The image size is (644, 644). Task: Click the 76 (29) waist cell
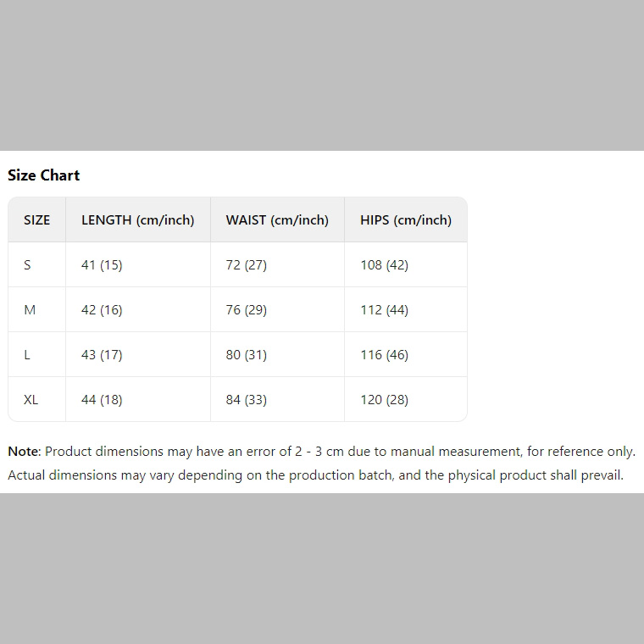pyautogui.click(x=246, y=310)
